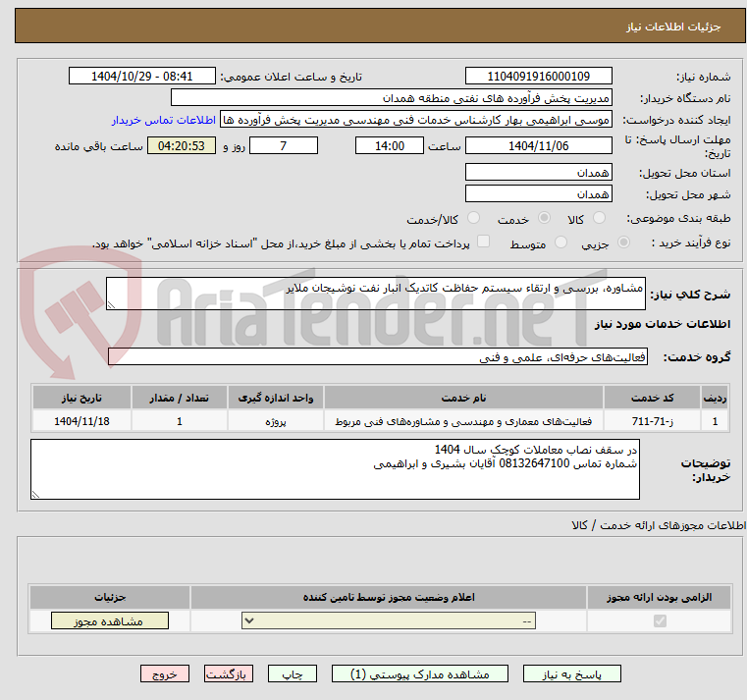The width and height of the screenshot is (747, 700).
Task: Click the تعداد / مقدار column header
Action: click(179, 398)
